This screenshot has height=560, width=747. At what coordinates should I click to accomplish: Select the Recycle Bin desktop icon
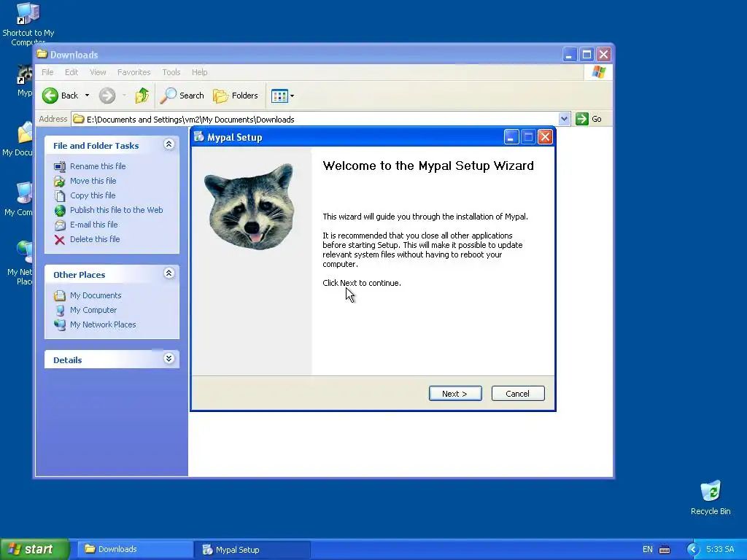[711, 497]
